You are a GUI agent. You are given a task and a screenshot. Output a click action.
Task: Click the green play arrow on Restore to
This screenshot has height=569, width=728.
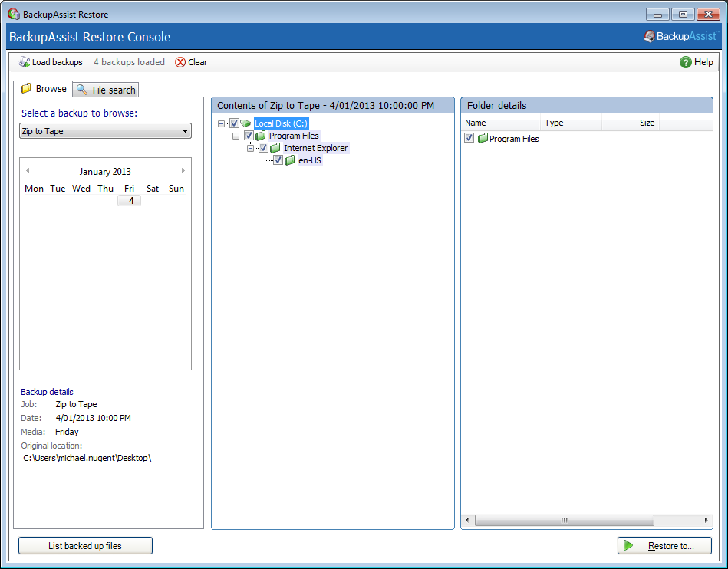coord(628,545)
